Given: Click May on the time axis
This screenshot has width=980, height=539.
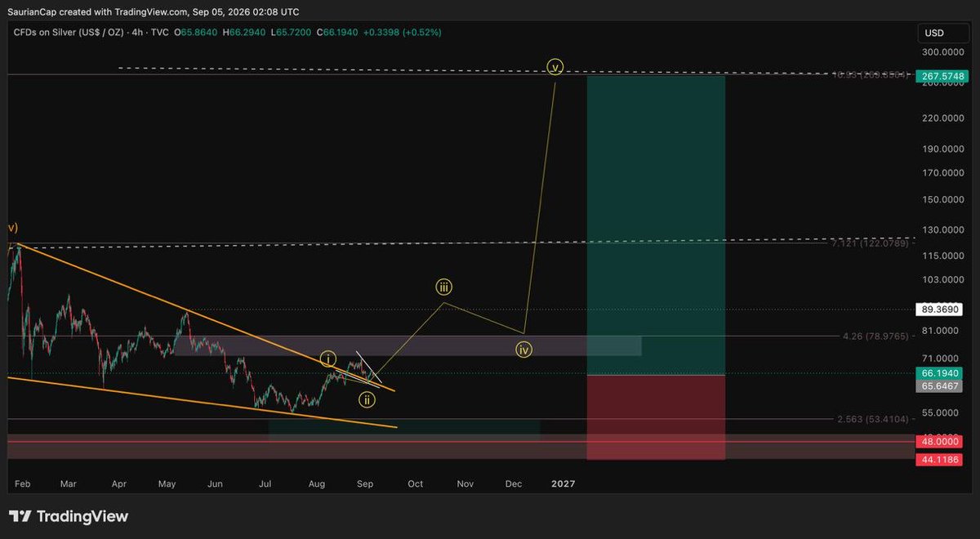Looking at the screenshot, I should 167,484.
